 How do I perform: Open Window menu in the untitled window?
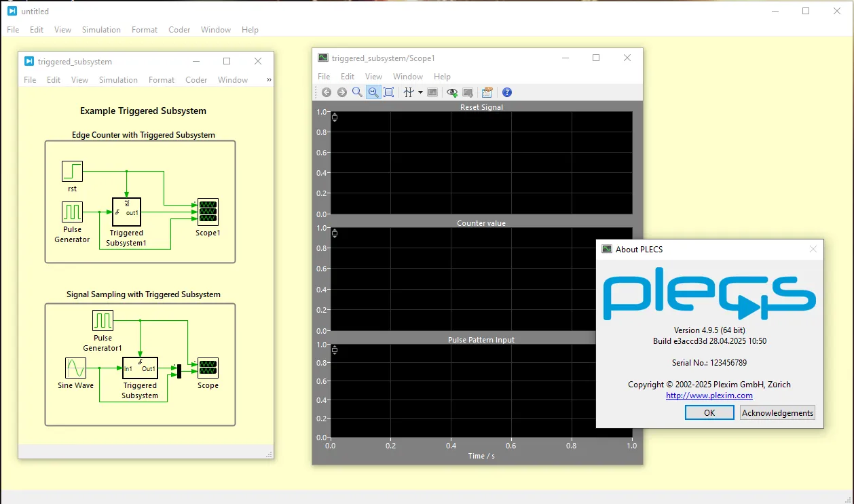click(x=216, y=30)
